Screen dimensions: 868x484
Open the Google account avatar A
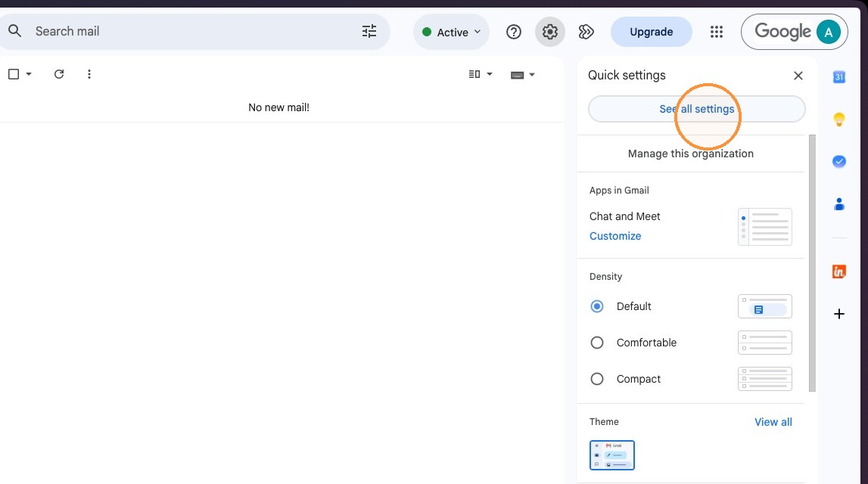828,32
